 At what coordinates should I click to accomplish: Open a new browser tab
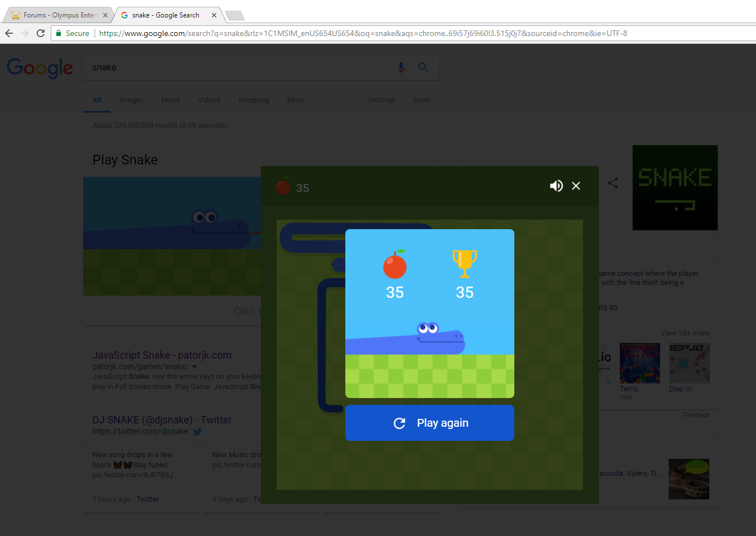pyautogui.click(x=234, y=15)
